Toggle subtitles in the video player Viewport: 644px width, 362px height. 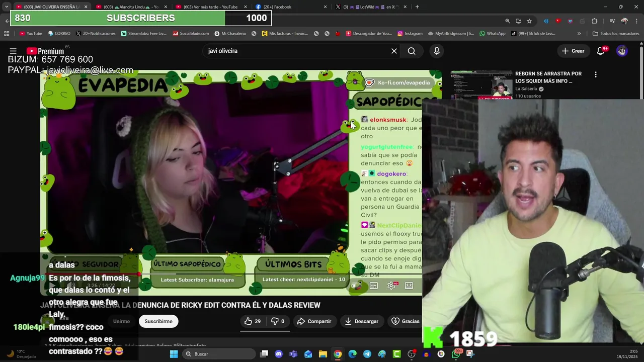[x=374, y=286]
